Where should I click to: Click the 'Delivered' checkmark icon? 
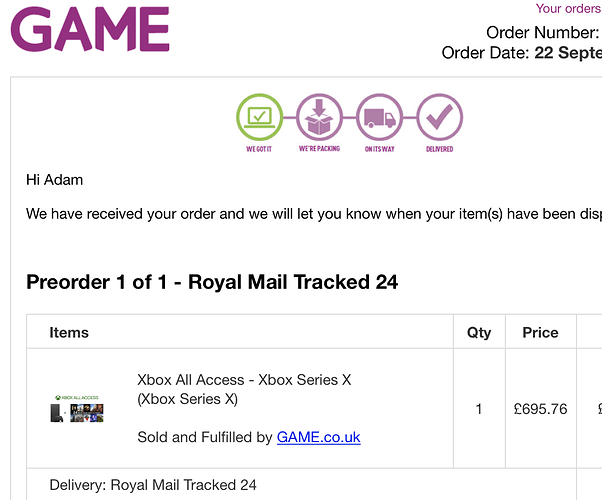(x=440, y=117)
